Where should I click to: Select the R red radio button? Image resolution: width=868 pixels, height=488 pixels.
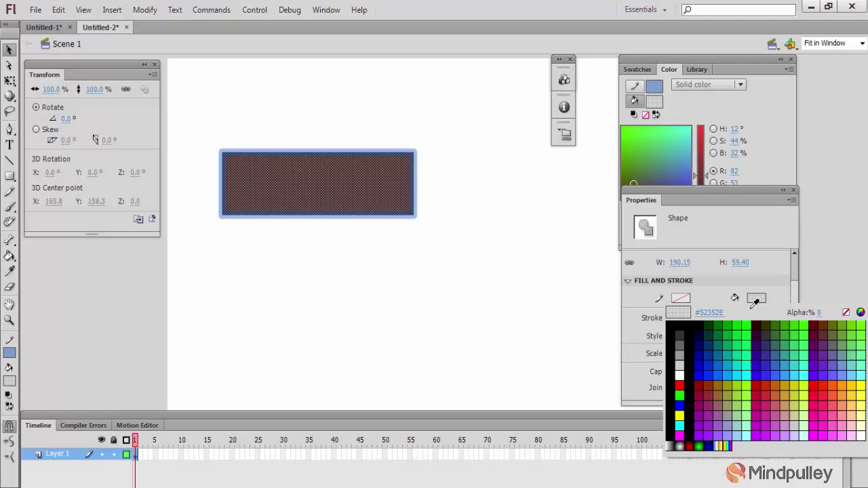coord(713,171)
